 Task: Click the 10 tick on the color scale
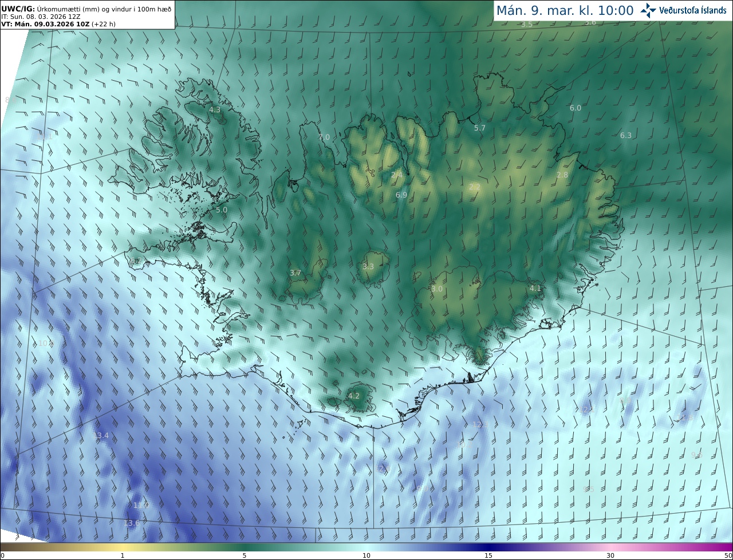point(366,555)
